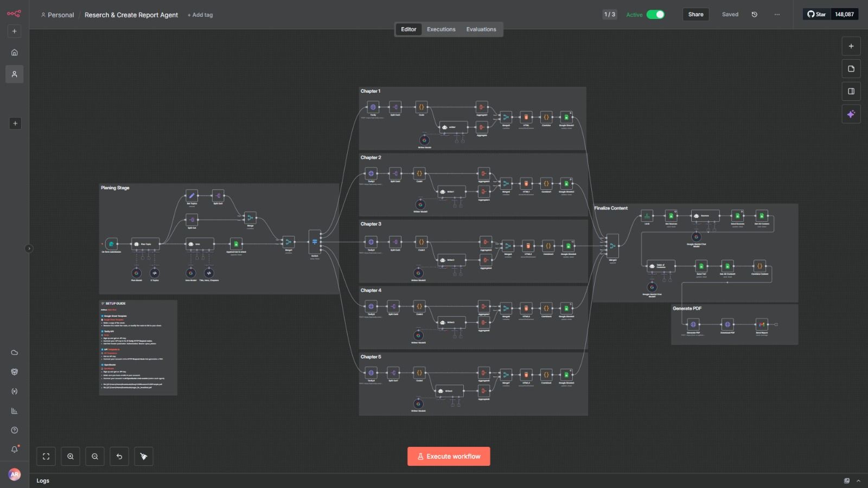868x488 pixels.
Task: Select the Set Topics edit node
Action: coord(192,196)
